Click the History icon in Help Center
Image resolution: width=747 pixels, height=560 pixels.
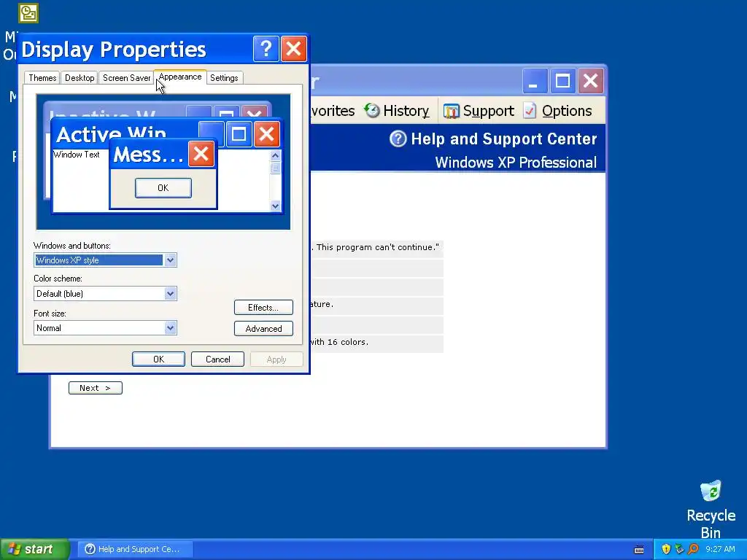(371, 111)
